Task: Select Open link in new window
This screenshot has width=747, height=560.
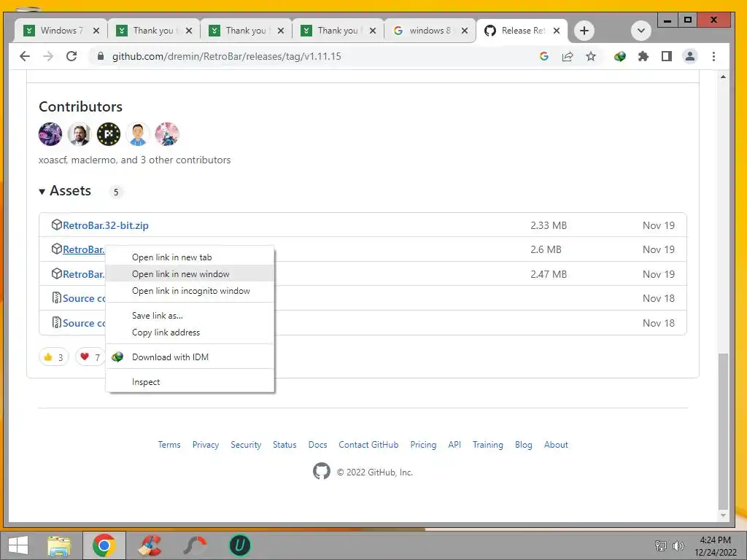Action: (x=190, y=274)
